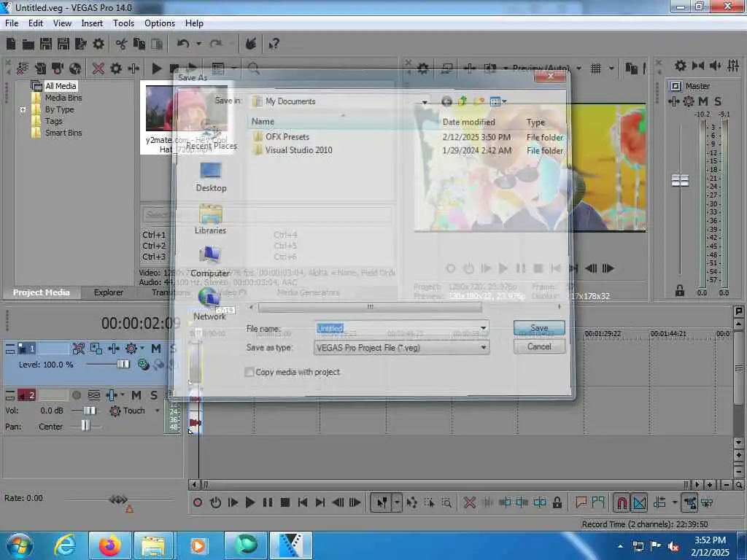Open Touch automation mode dropdown on audio track
This screenshot has height=560, width=747.
(158, 411)
